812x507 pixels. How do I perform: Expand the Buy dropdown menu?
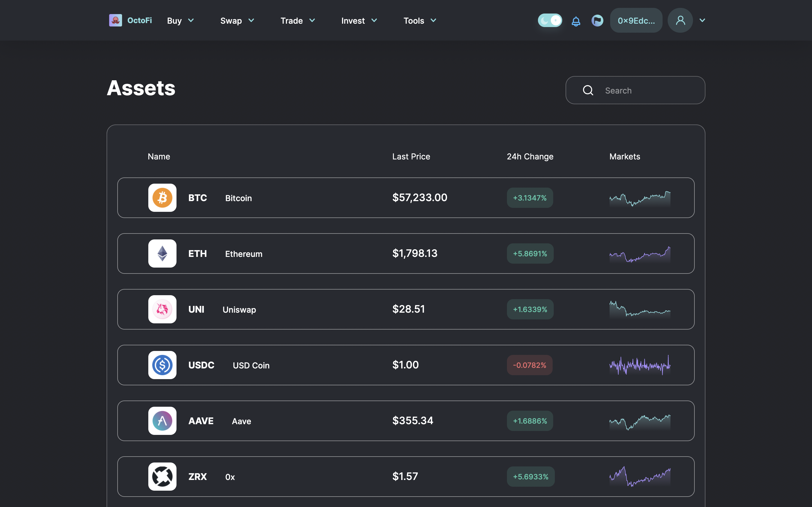coord(180,21)
